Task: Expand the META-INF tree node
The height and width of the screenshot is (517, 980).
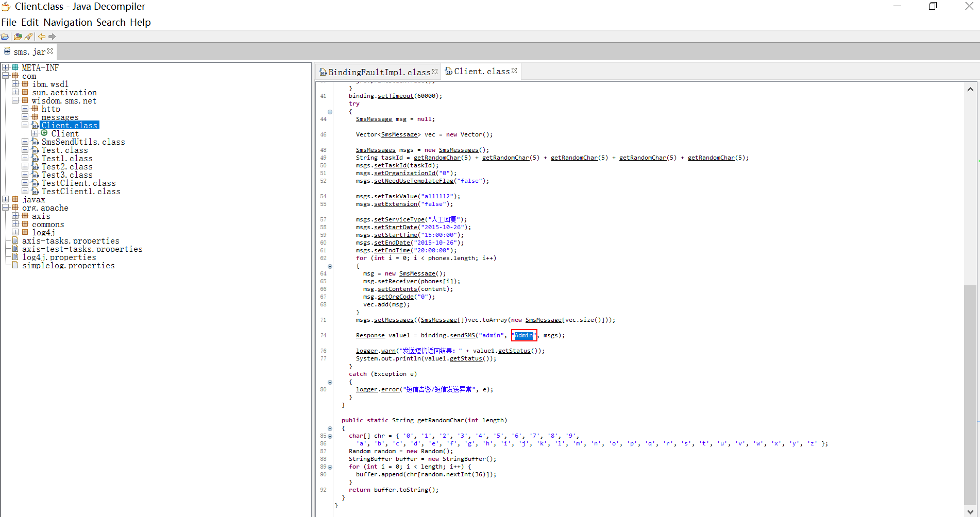Action: click(6, 67)
